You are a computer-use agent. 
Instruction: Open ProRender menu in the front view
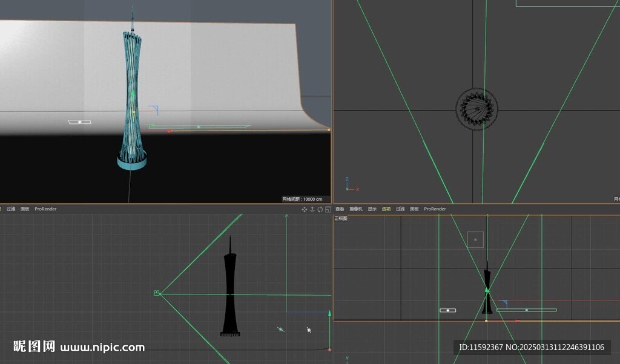pos(435,209)
